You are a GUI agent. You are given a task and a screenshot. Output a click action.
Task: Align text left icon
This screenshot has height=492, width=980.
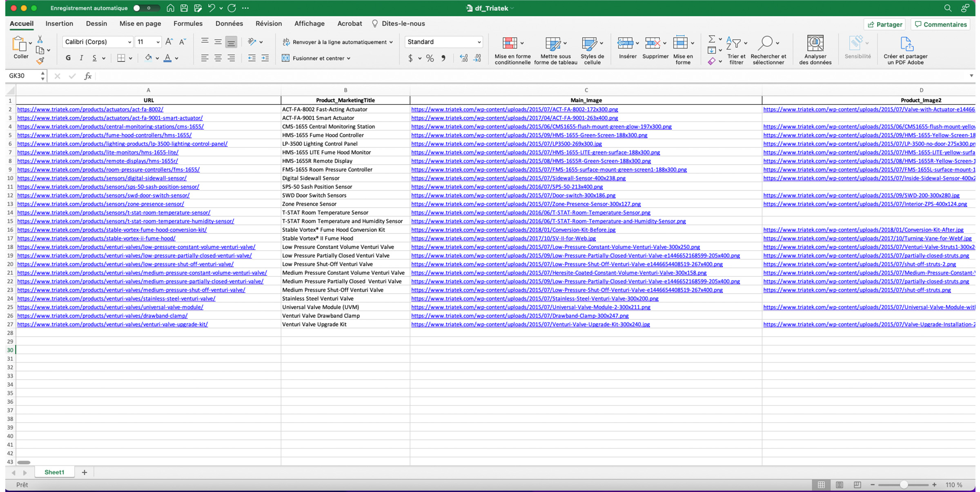pyautogui.click(x=205, y=58)
